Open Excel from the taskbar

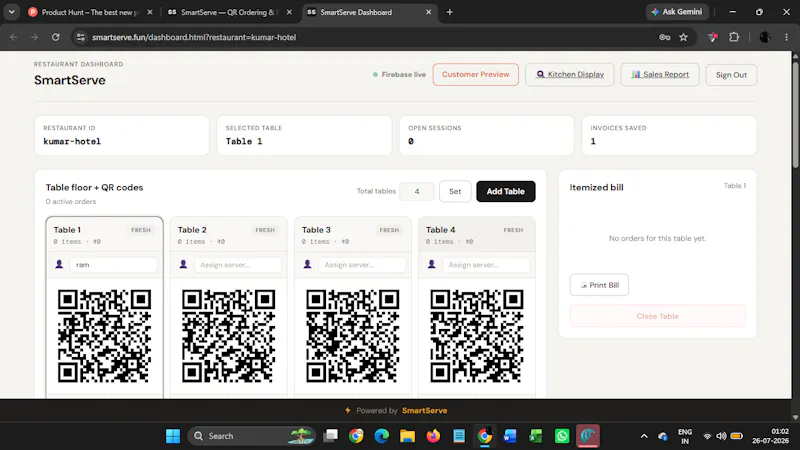(536, 436)
